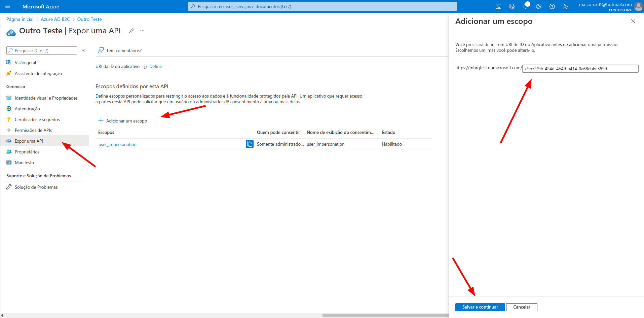Screen dimensions: 644x318
Task: Copy the user_impersonation scope to clipboard
Action: (x=250, y=144)
